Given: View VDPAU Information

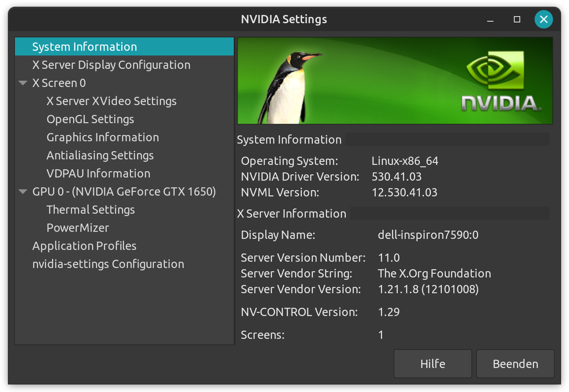Looking at the screenshot, I should tap(98, 174).
